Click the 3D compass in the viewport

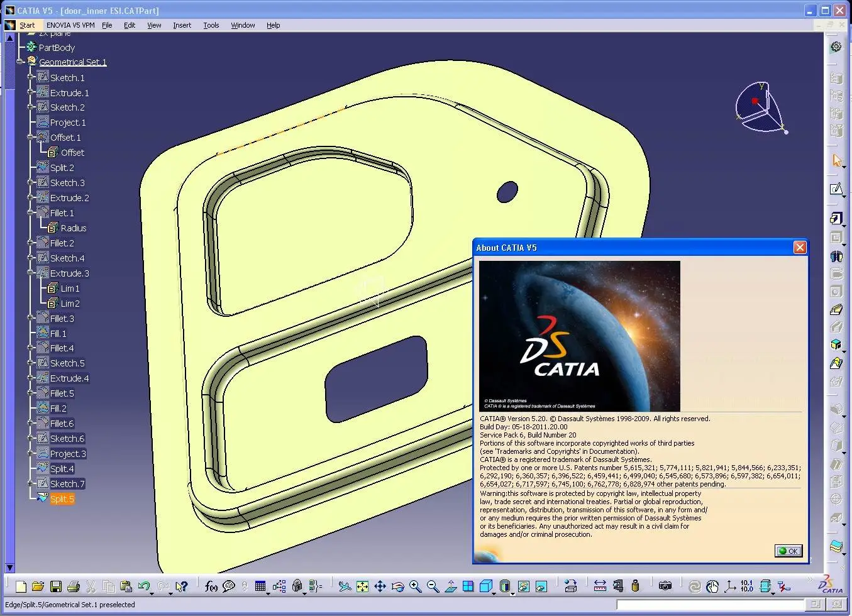pos(761,107)
